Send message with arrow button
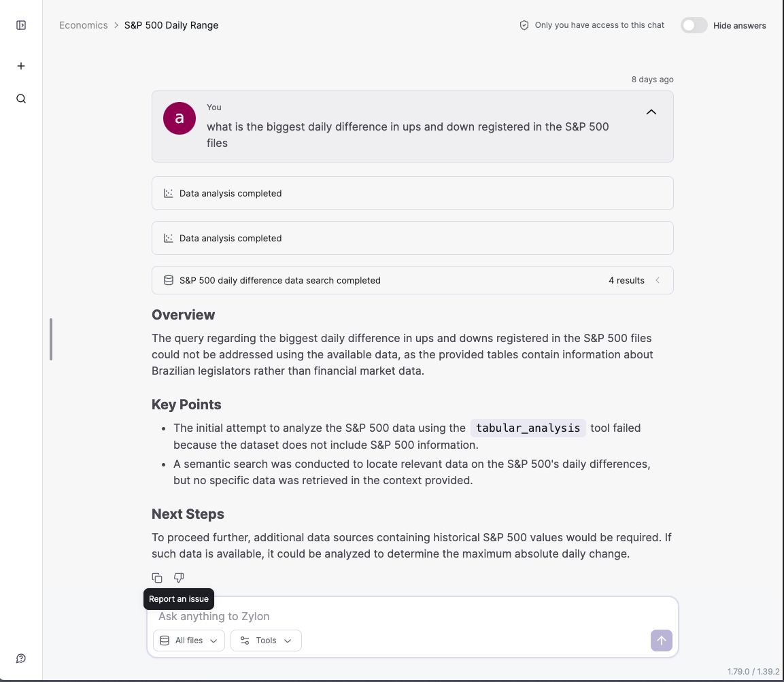 point(661,641)
